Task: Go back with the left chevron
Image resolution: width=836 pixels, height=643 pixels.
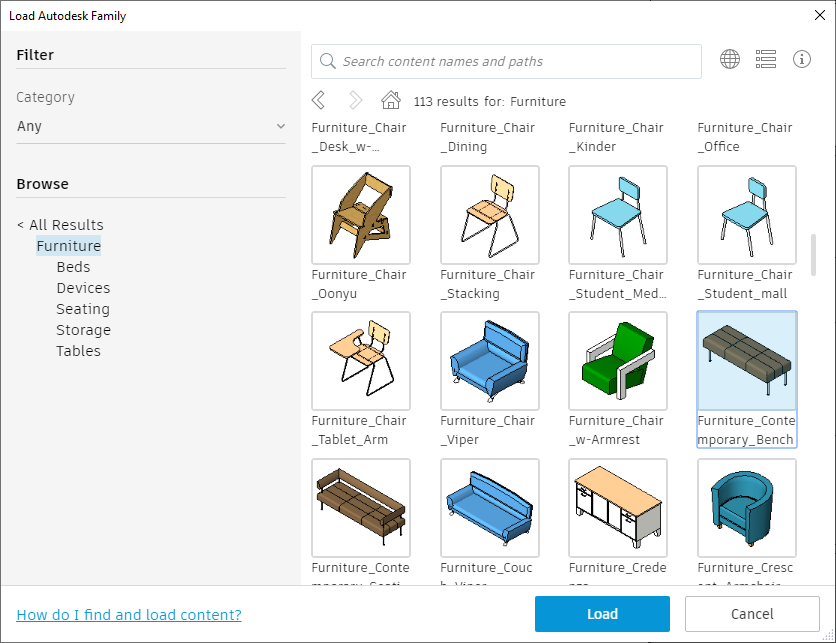Action: click(318, 100)
